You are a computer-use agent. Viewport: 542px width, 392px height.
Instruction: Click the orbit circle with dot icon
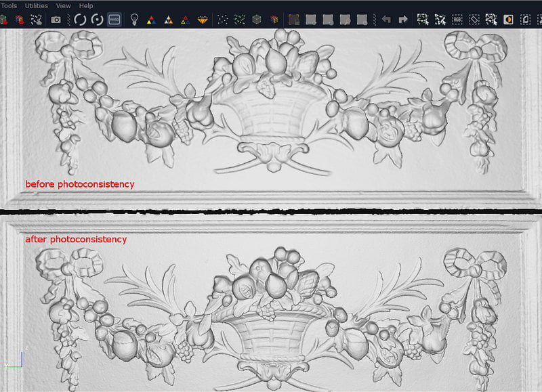[97, 20]
